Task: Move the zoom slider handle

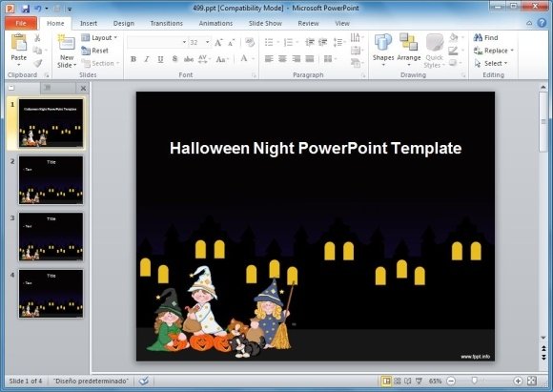Action: [x=475, y=381]
